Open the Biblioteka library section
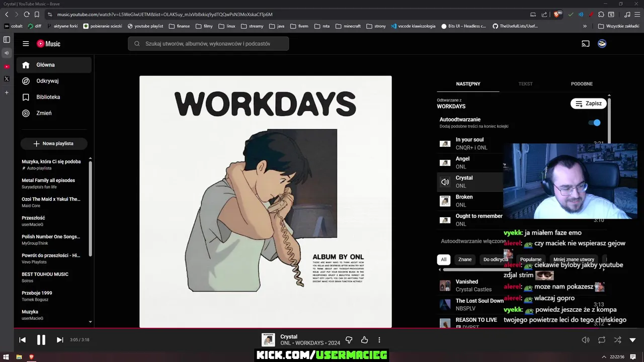The width and height of the screenshot is (644, 362). tap(54, 97)
